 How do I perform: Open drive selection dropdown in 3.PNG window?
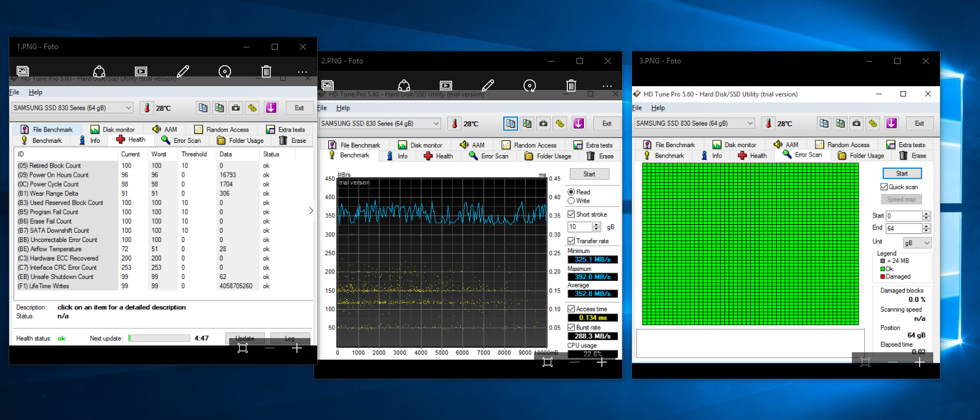click(694, 123)
